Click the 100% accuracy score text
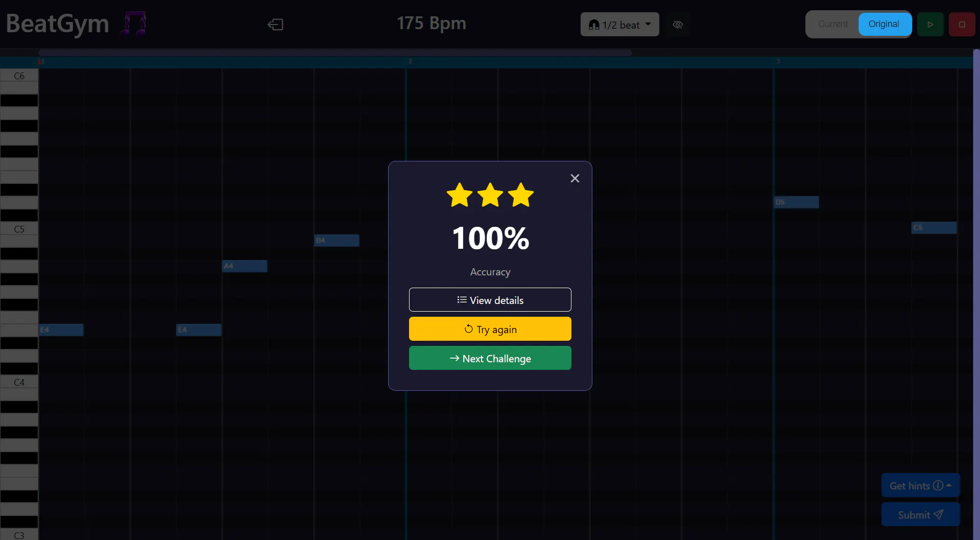 point(490,238)
